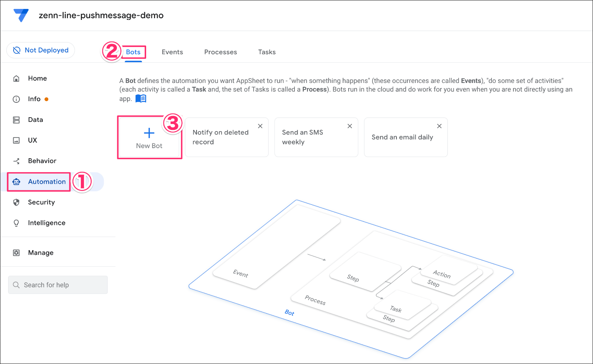Open the documentation book icon after the description
Viewport: 593px width, 364px height.
click(x=141, y=98)
